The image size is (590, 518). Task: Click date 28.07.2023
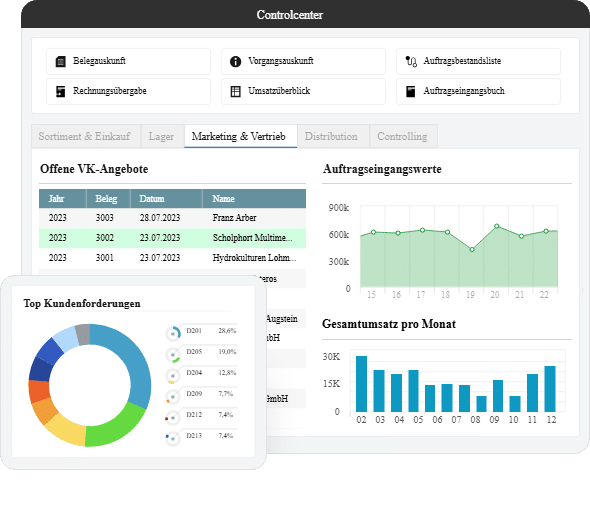point(160,218)
